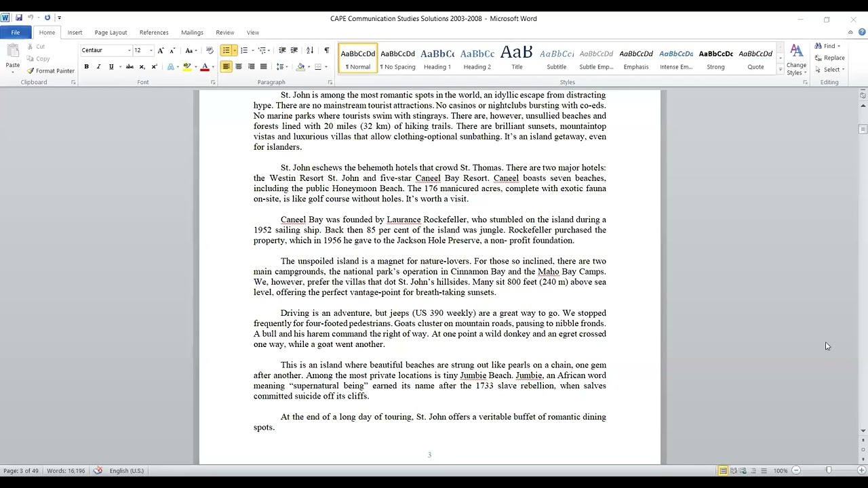The height and width of the screenshot is (488, 868).
Task: Apply subscript formatting
Action: coord(142,66)
